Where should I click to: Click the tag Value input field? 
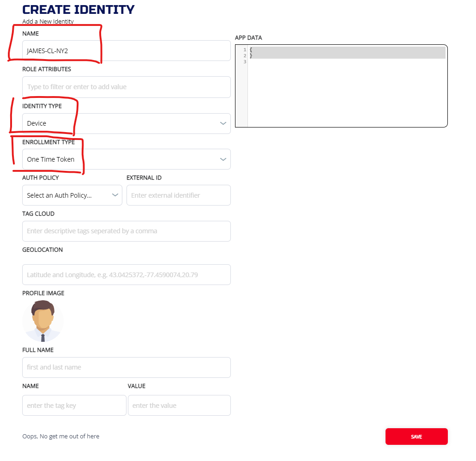[x=179, y=406]
